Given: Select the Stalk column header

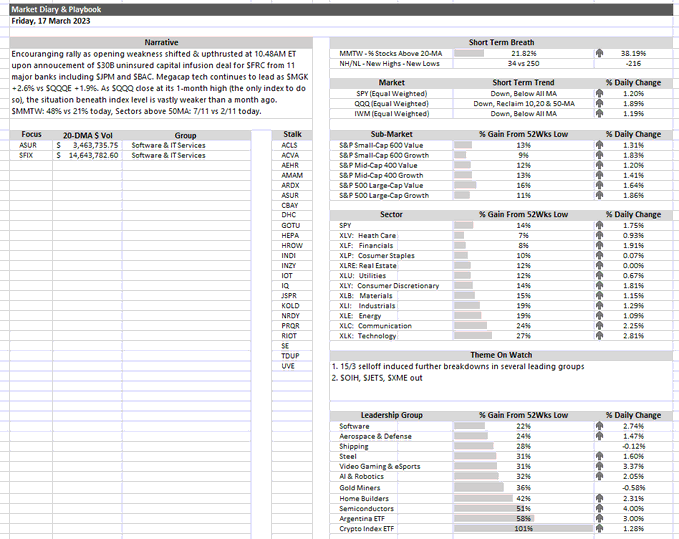Looking at the screenshot, I should point(292,134).
